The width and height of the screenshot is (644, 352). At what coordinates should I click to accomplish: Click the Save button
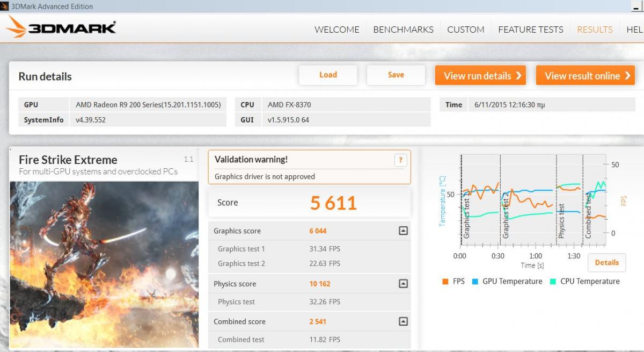click(x=396, y=75)
